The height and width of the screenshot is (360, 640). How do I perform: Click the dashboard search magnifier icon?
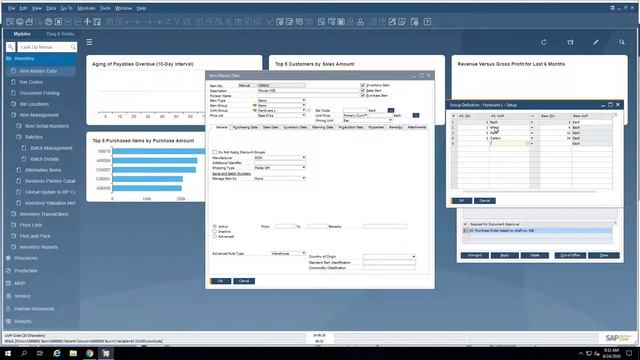pos(622,42)
